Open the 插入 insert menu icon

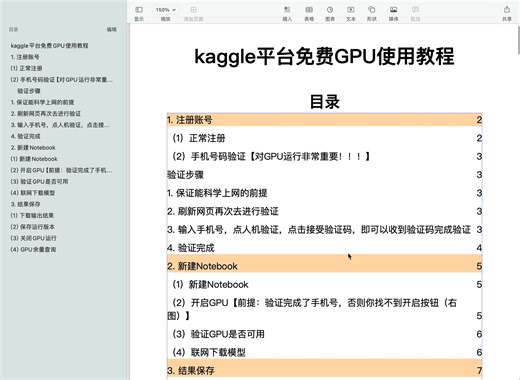pyautogui.click(x=287, y=10)
